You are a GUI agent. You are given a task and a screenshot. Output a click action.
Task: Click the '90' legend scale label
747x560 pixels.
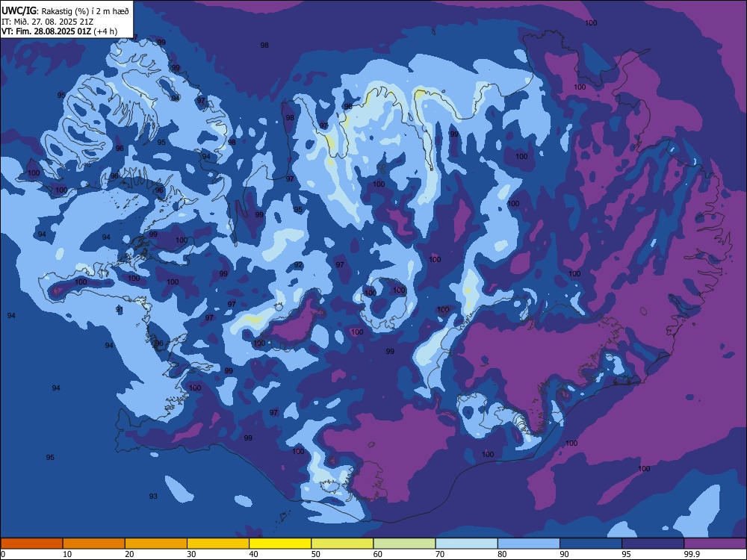click(x=565, y=554)
